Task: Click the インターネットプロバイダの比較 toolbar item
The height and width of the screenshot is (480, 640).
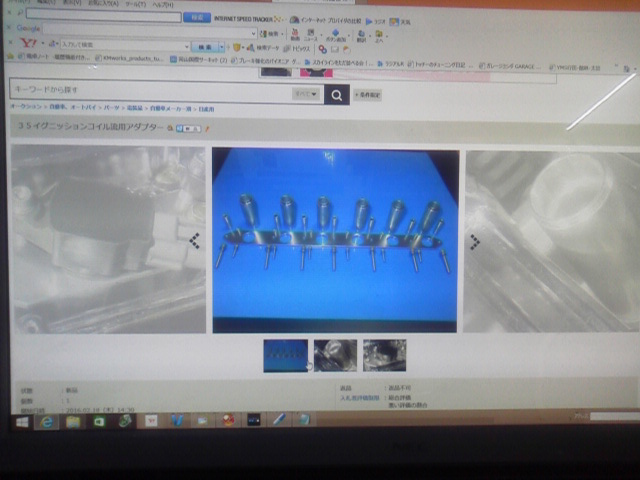Action: [326, 20]
